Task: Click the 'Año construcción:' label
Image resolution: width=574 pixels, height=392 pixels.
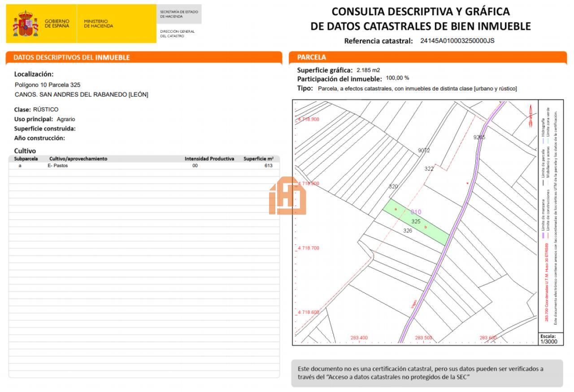Action: [39, 138]
